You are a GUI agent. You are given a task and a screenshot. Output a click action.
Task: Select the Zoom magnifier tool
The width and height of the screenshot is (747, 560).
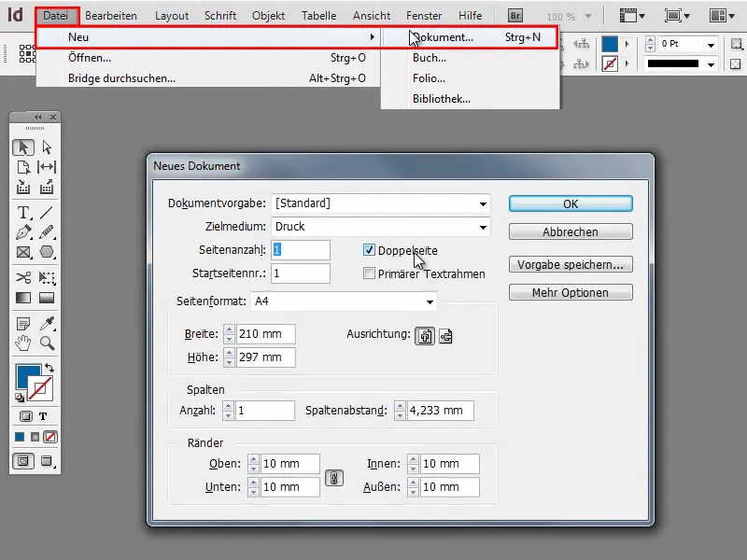tap(47, 343)
